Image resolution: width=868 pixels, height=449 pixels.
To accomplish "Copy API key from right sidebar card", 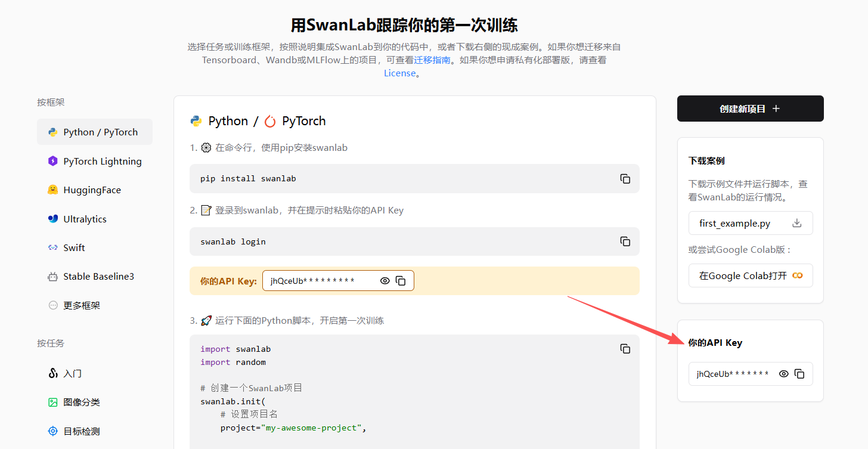I will [799, 374].
